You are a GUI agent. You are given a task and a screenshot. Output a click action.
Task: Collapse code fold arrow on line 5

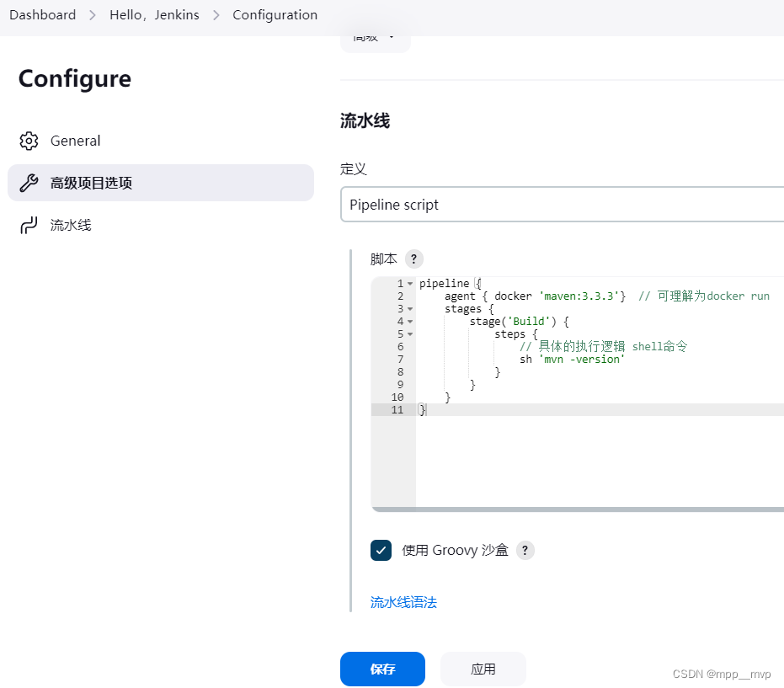[410, 334]
